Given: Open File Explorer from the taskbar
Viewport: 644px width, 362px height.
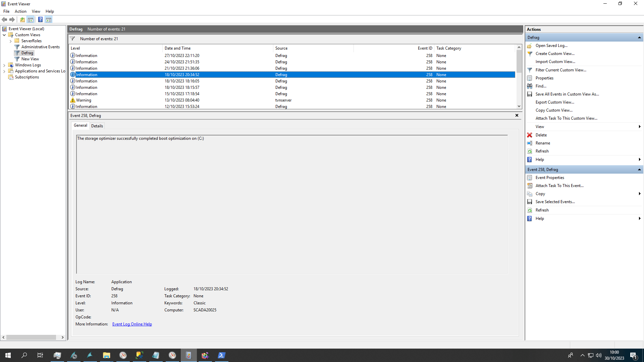Looking at the screenshot, I should (107, 355).
